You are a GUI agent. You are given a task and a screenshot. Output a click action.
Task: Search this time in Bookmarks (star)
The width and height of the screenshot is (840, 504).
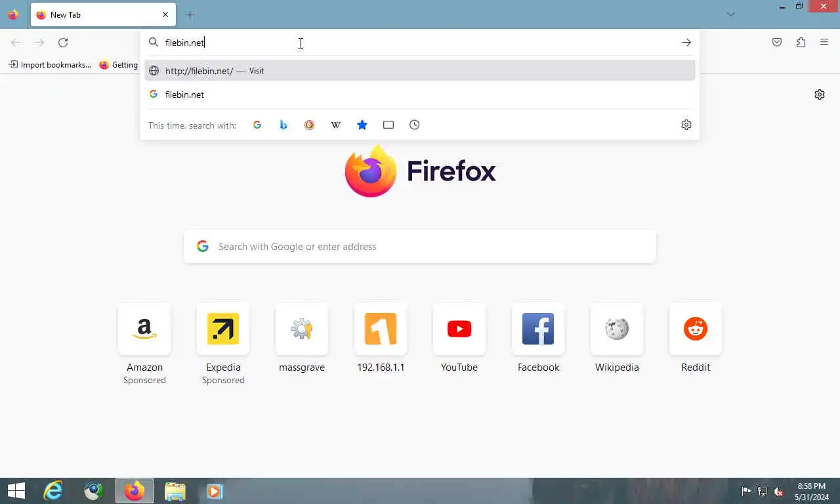click(362, 125)
